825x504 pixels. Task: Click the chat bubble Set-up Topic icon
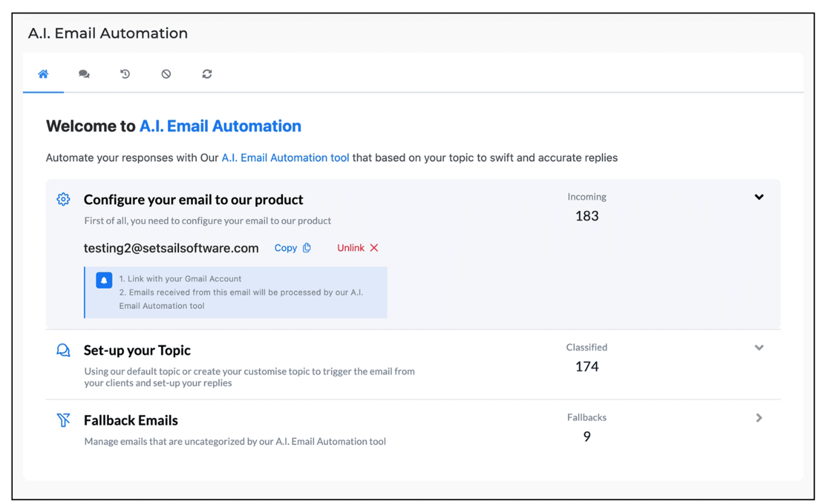pyautogui.click(x=63, y=350)
